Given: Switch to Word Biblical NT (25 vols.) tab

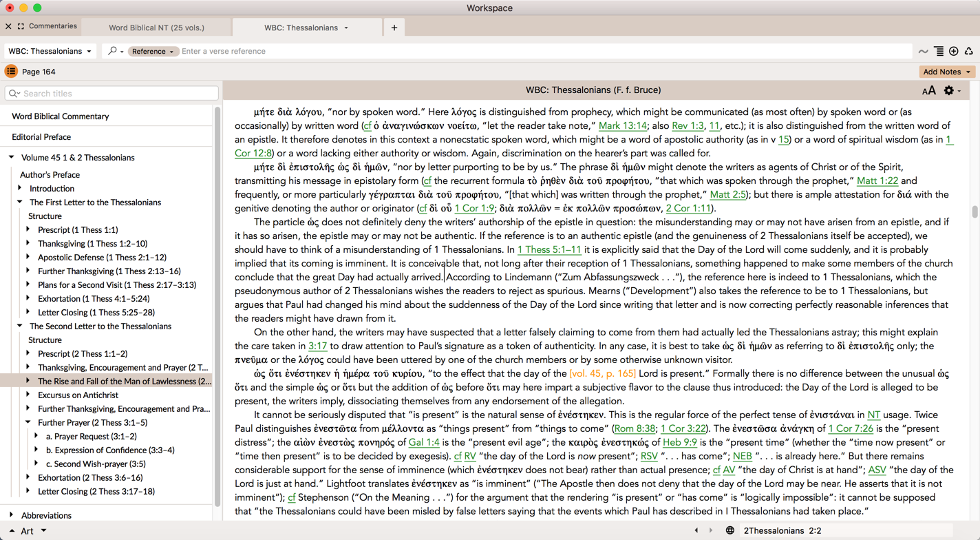Looking at the screenshot, I should click(156, 28).
